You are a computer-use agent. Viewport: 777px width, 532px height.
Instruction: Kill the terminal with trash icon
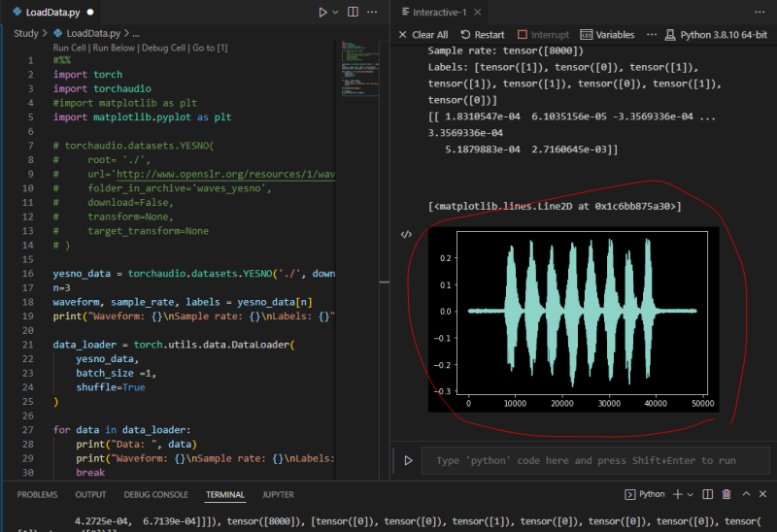click(x=726, y=494)
